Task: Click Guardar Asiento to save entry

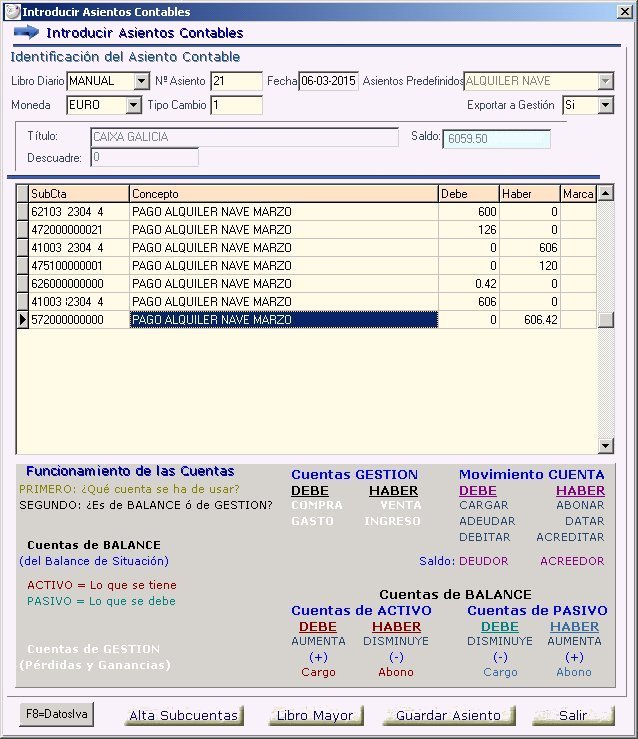Action: 449,715
